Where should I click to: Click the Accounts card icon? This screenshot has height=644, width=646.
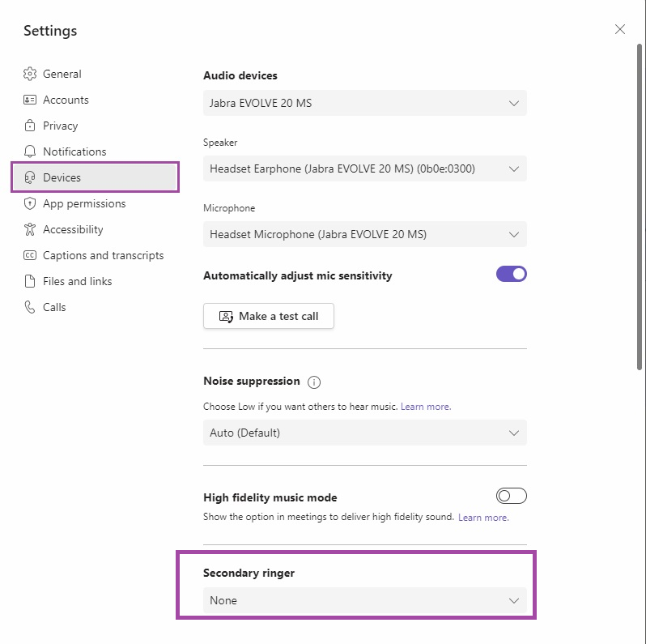pos(30,100)
